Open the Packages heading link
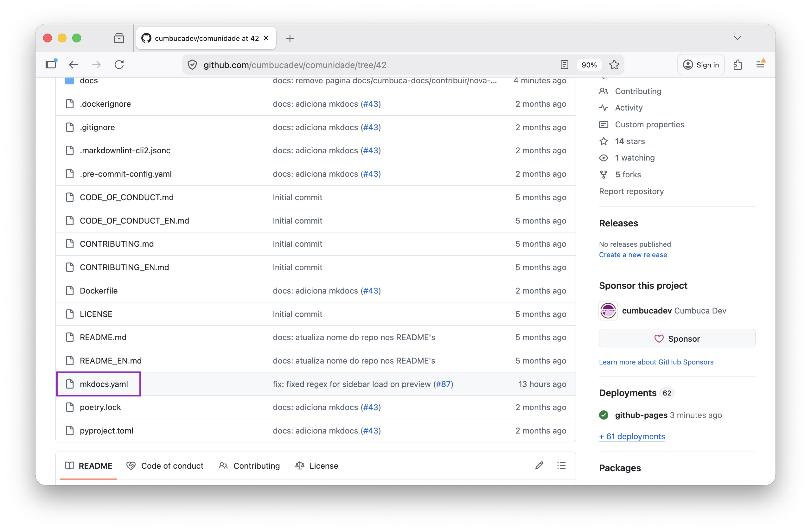Image resolution: width=811 pixels, height=532 pixels. [620, 468]
